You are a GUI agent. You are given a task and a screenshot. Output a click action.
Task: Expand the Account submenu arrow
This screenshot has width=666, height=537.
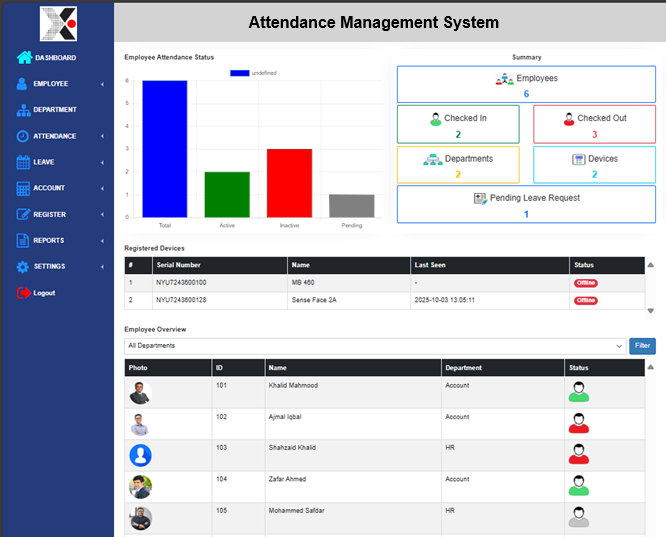coord(102,188)
